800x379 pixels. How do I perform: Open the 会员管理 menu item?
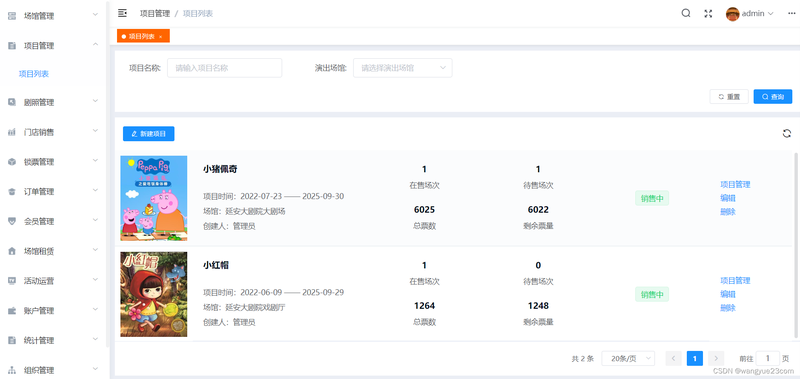tap(53, 221)
